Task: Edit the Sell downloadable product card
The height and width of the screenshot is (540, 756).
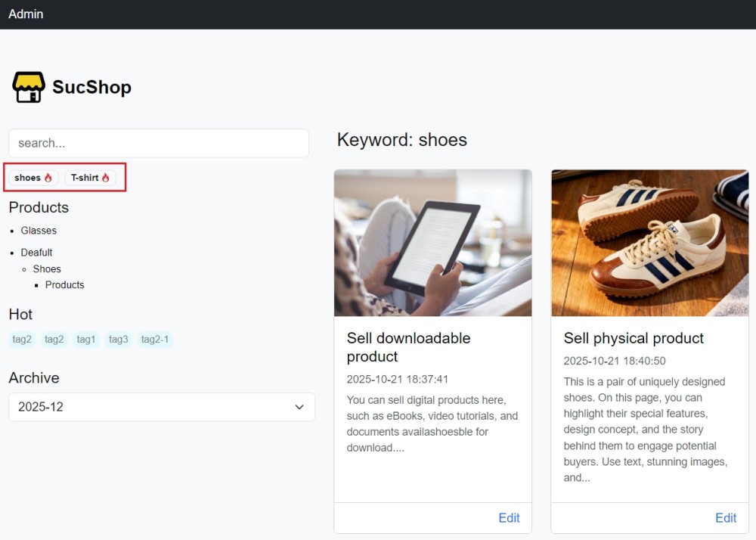Action: click(x=509, y=518)
